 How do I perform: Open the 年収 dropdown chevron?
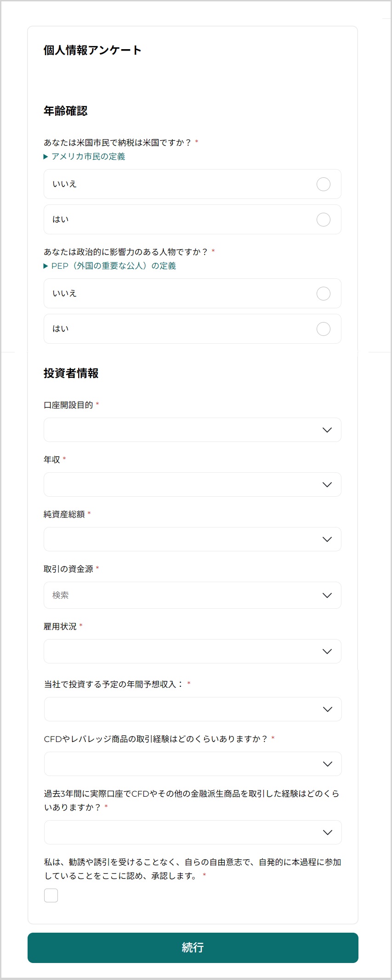[x=327, y=485]
